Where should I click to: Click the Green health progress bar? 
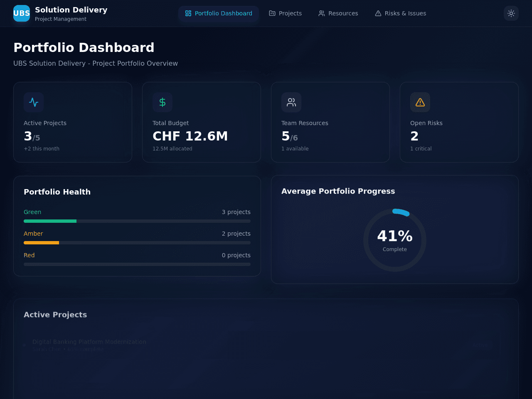pyautogui.click(x=137, y=221)
